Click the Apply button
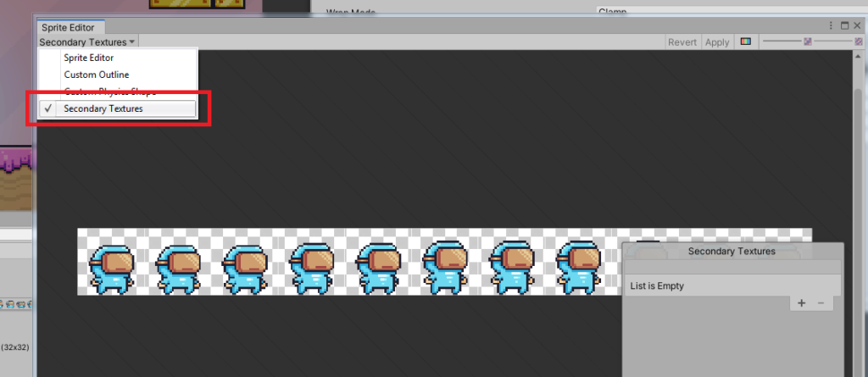The image size is (868, 377). (717, 42)
